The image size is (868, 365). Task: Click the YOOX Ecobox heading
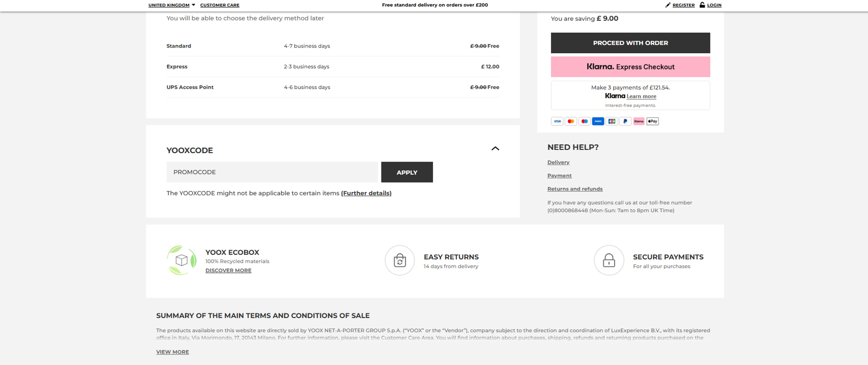[232, 252]
